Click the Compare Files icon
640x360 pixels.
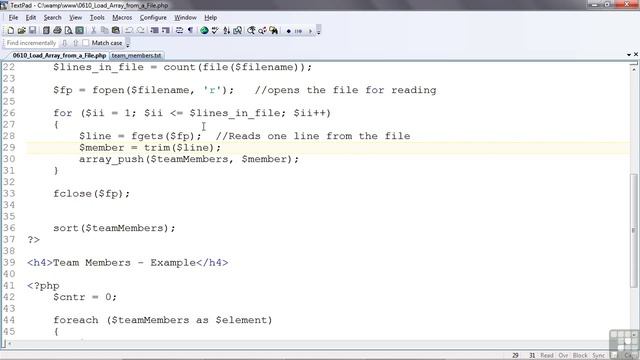(237, 31)
